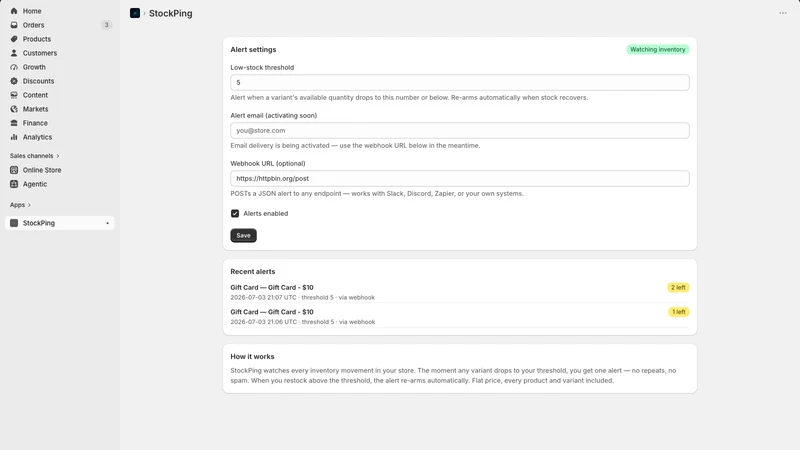The height and width of the screenshot is (450, 800).
Task: Click the Alerts enabled label text
Action: click(266, 213)
